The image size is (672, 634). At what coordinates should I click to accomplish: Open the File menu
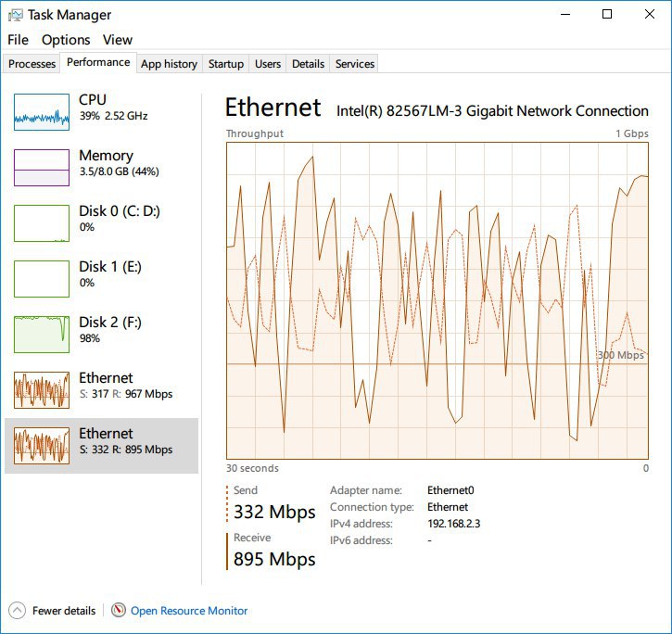click(x=18, y=40)
